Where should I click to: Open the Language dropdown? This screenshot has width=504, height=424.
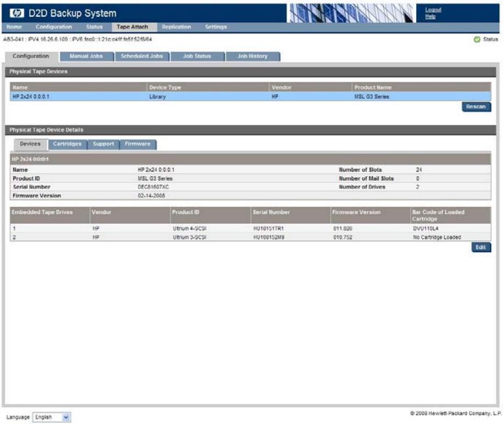click(x=52, y=417)
